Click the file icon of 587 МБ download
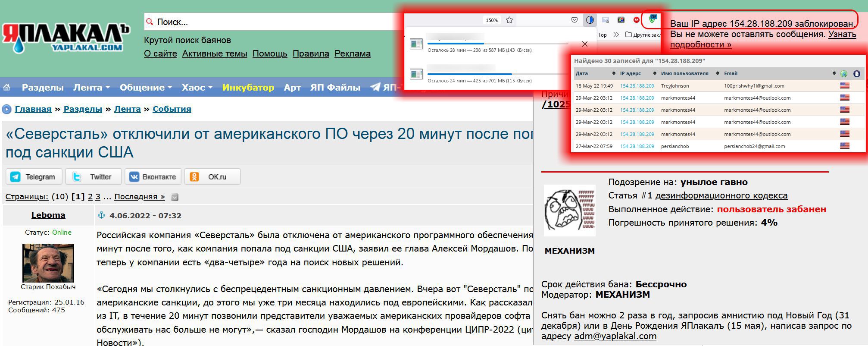 pos(416,44)
